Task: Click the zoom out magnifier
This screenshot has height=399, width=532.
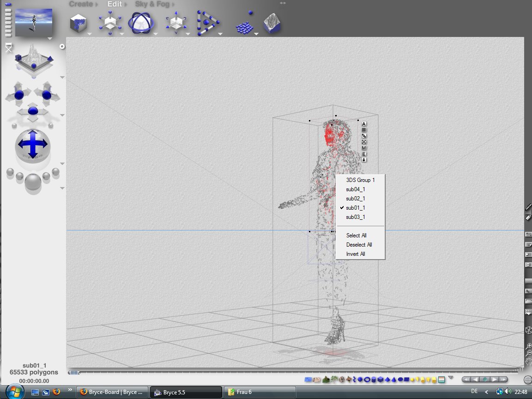Action: 529,354
